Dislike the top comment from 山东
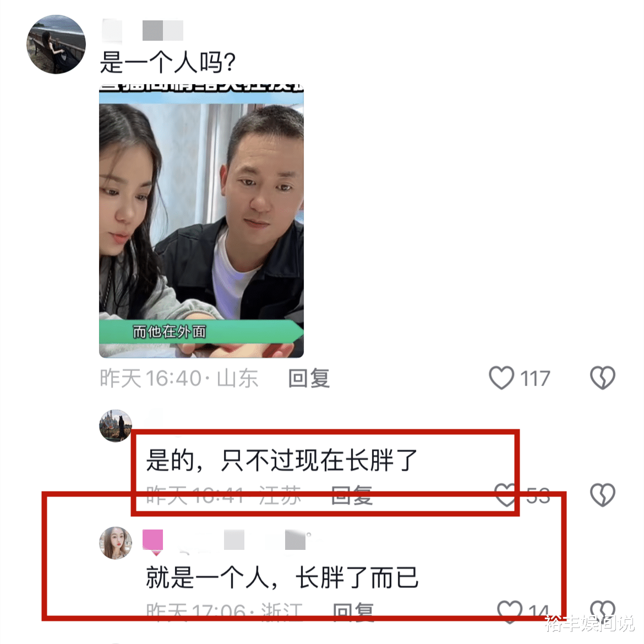This screenshot has width=644, height=644. pos(603,378)
